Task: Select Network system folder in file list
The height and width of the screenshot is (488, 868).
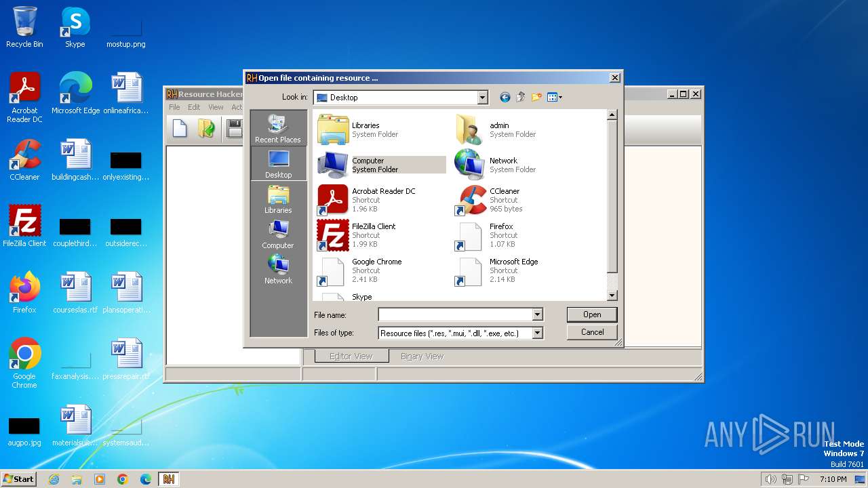Action: point(519,165)
